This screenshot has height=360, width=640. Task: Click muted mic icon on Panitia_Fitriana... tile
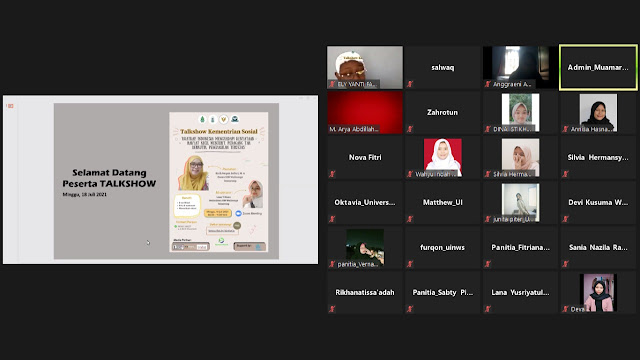pos(488,264)
